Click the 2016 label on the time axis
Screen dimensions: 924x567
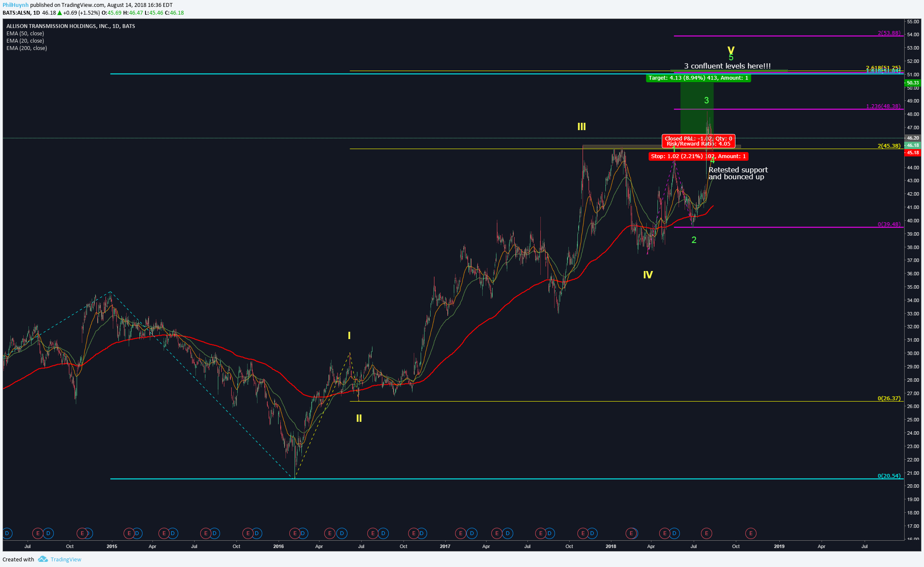278,546
